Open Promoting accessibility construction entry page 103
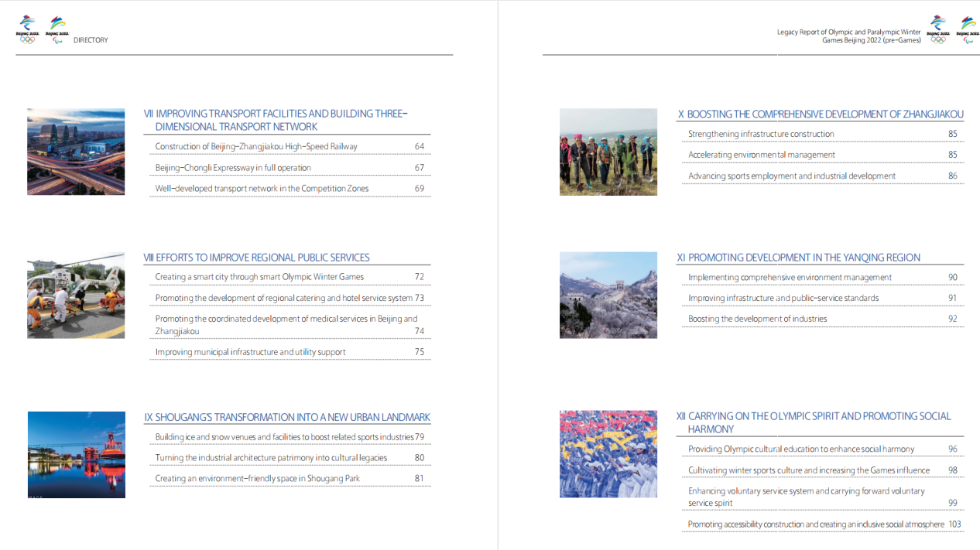980x550 pixels. coord(816,524)
